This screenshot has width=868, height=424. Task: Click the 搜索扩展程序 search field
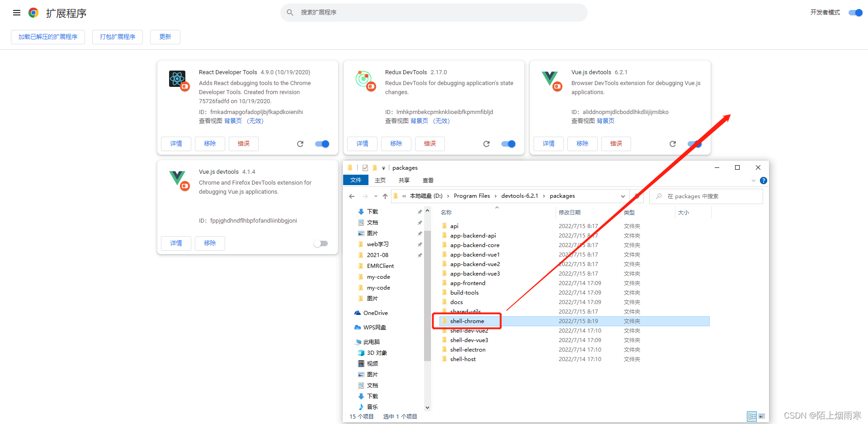pyautogui.click(x=434, y=13)
